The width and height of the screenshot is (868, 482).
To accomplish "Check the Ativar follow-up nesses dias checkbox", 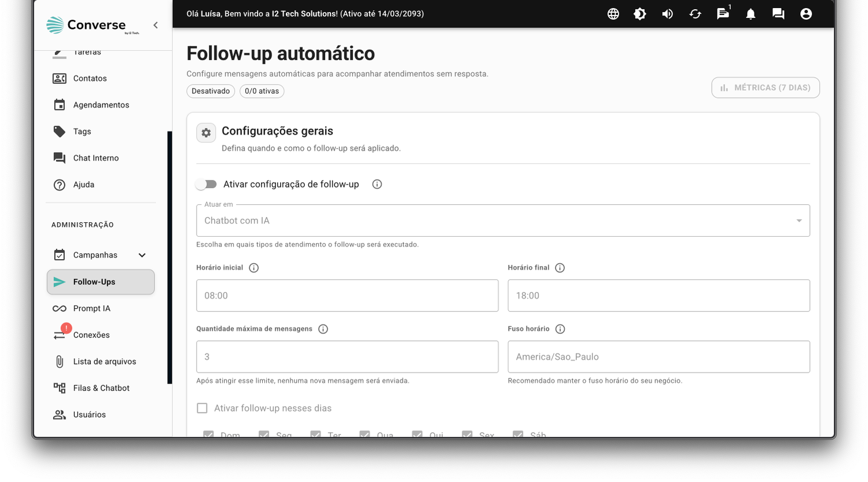I will (202, 408).
